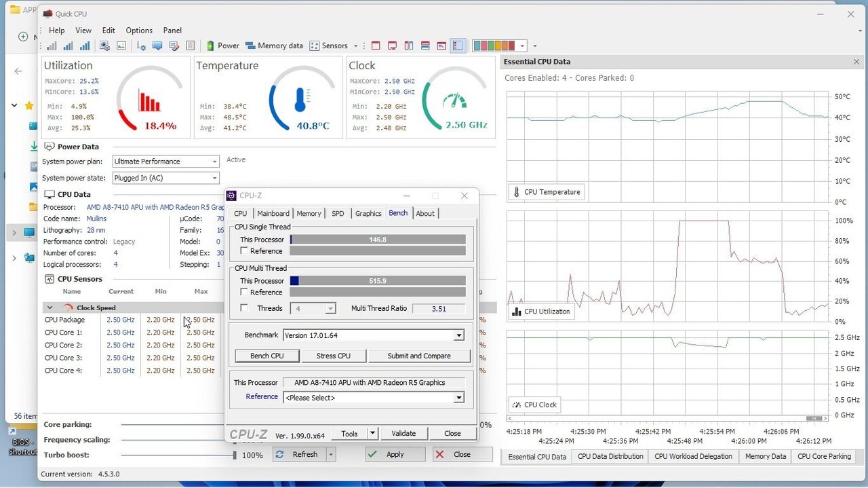Open Memory data from the toolbar
The width and height of the screenshot is (868, 488).
(x=274, y=46)
